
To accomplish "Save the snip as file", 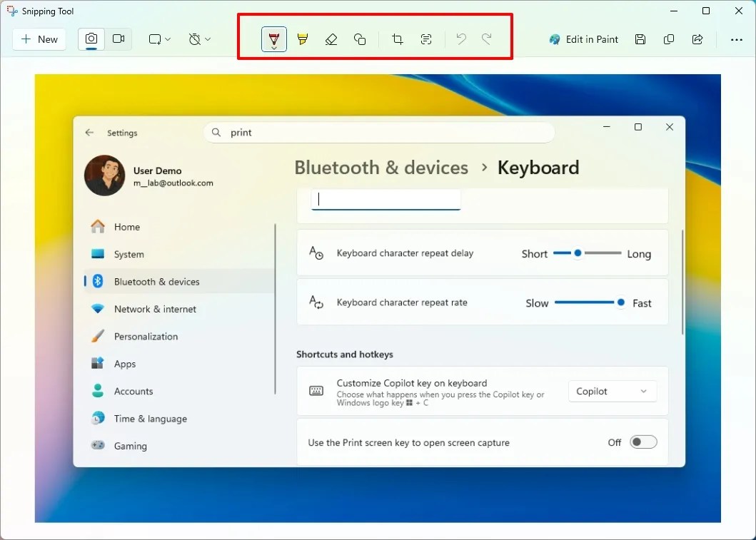I will click(640, 39).
